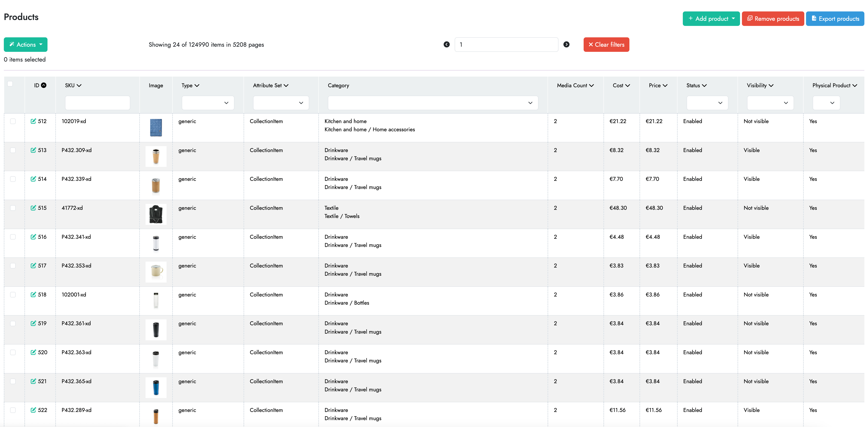Viewport: 868px width, 427px height.
Task: Select the checkbox for product 515
Action: (x=13, y=208)
